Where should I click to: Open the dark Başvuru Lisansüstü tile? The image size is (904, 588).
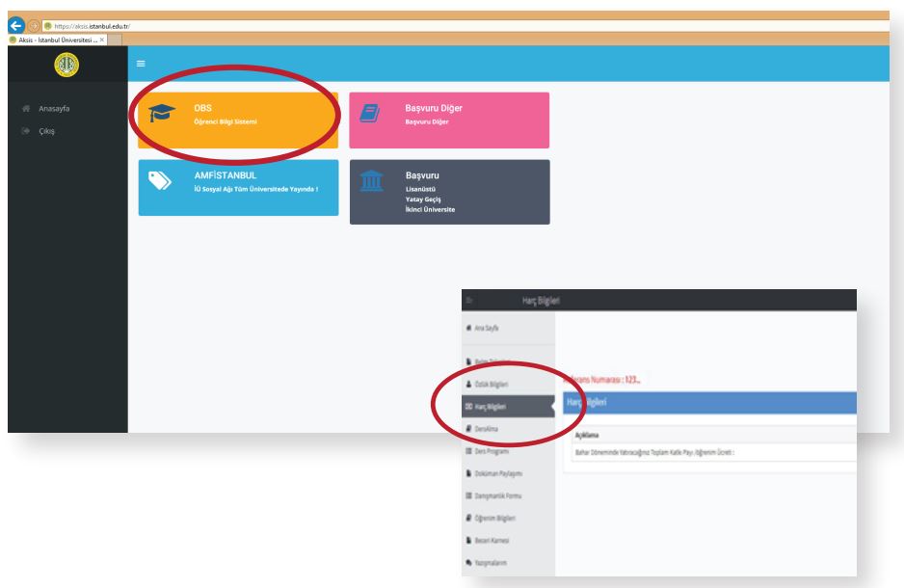point(450,192)
